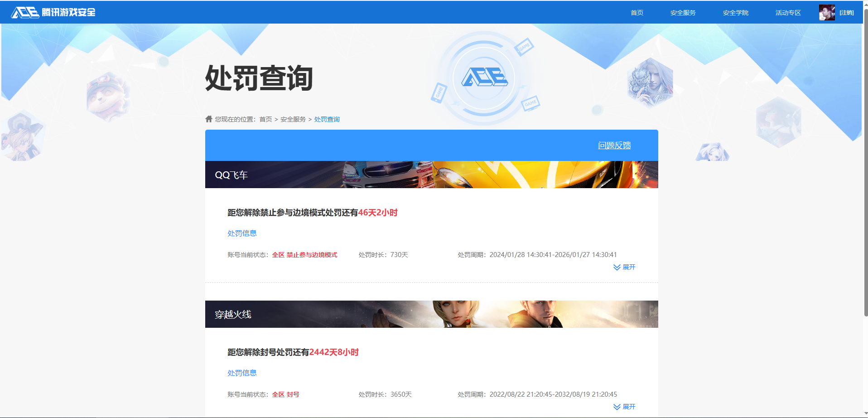Click the circular ACE emblem in the banner
The height and width of the screenshot is (418, 868).
pos(484,78)
